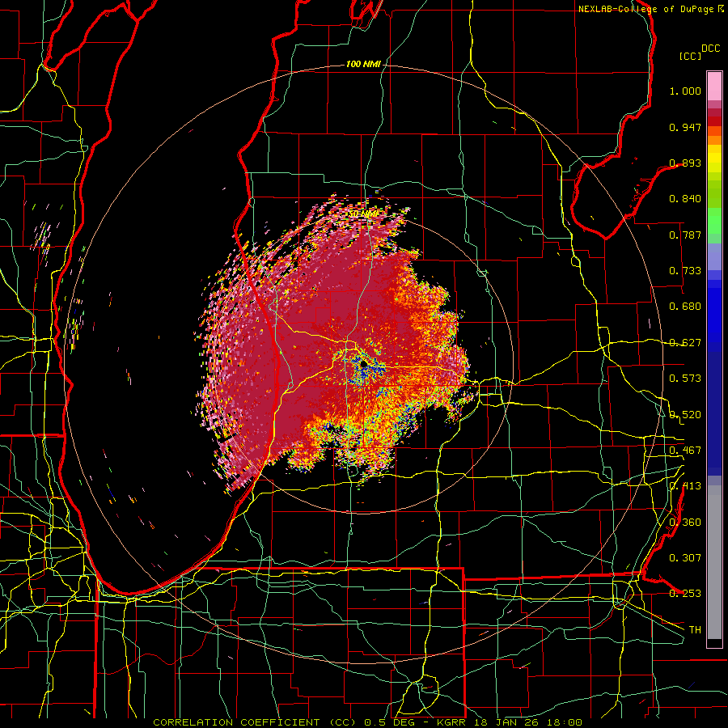Click the TH threshold label
The width and height of the screenshot is (728, 728).
tap(695, 629)
